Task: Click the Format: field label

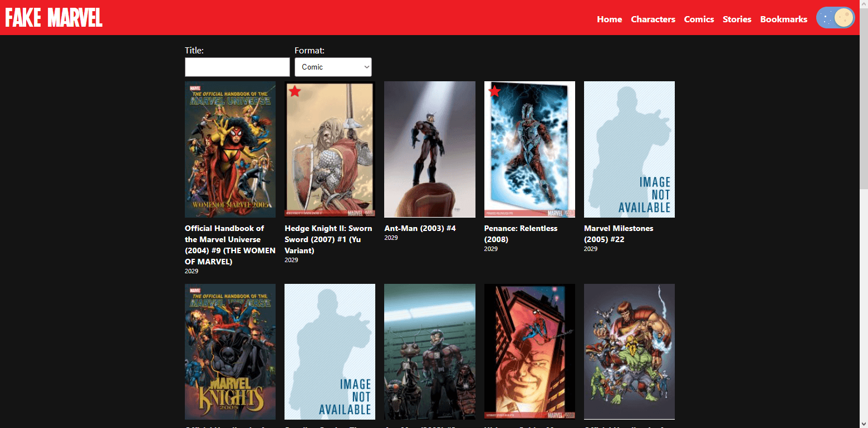Action: (x=310, y=51)
